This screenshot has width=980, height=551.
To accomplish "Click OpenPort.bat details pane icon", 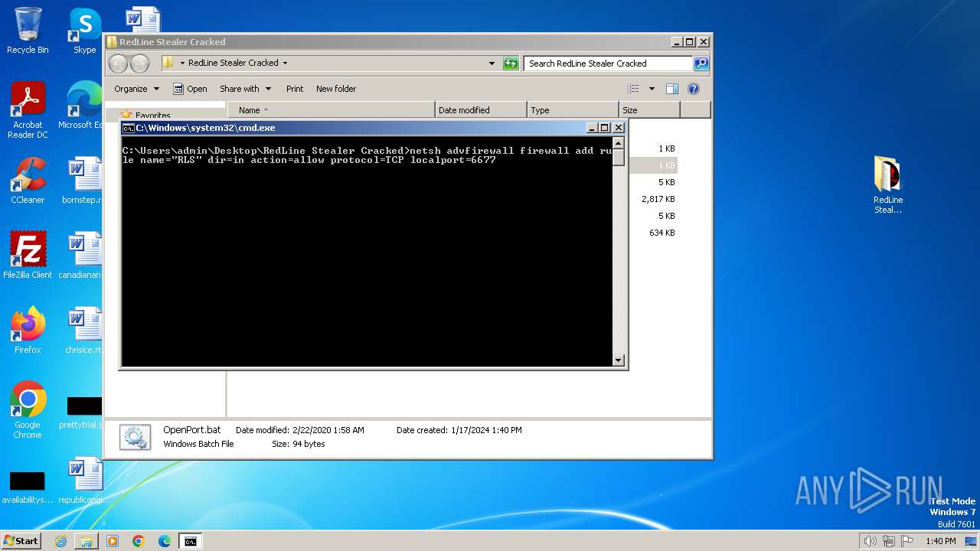I will pos(135,437).
